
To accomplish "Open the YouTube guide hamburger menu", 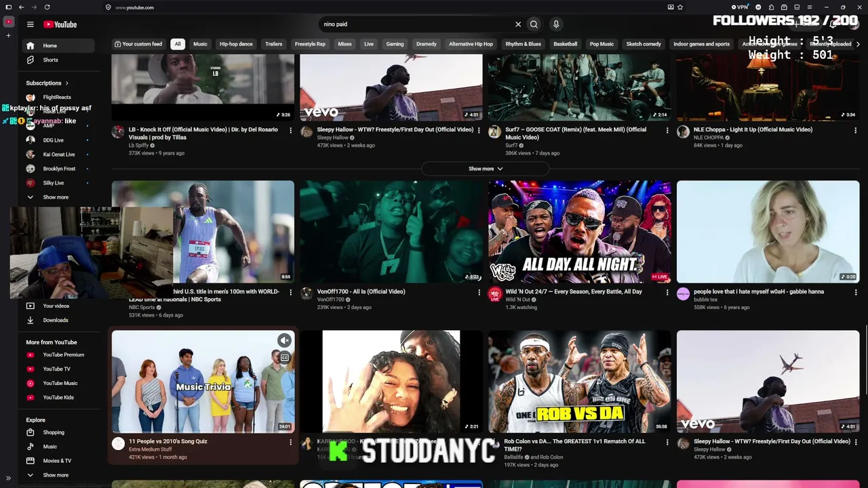I will pyautogui.click(x=30, y=24).
